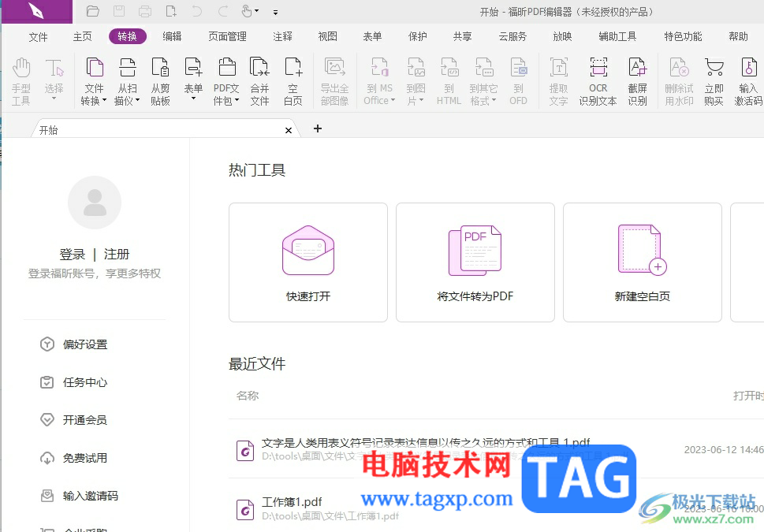Open the 特色功能 ribbon tab
This screenshot has width=764, height=532.
click(x=683, y=36)
